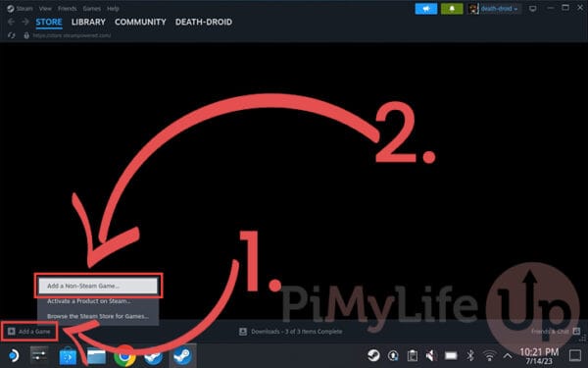
Task: Open Bluetooth settings from the tray
Action: (x=469, y=355)
